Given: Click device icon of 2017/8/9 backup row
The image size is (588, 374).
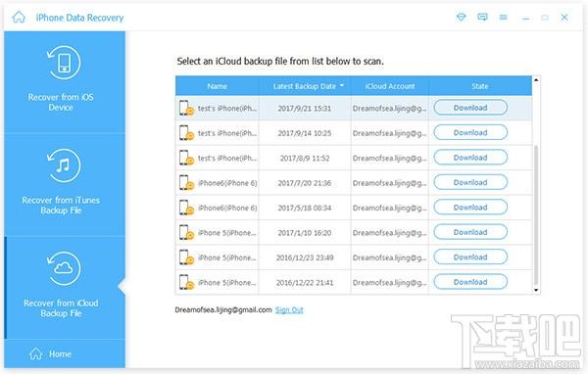Looking at the screenshot, I should coord(186,158).
